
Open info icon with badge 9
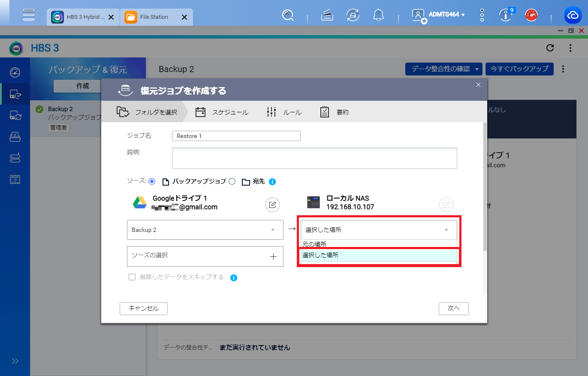(506, 15)
